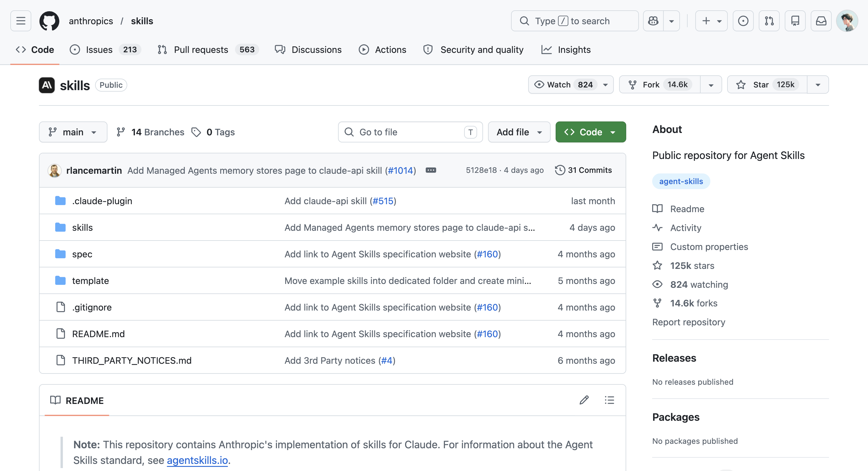Image resolution: width=868 pixels, height=471 pixels.
Task: Open pull requests icon in header
Action: click(769, 21)
